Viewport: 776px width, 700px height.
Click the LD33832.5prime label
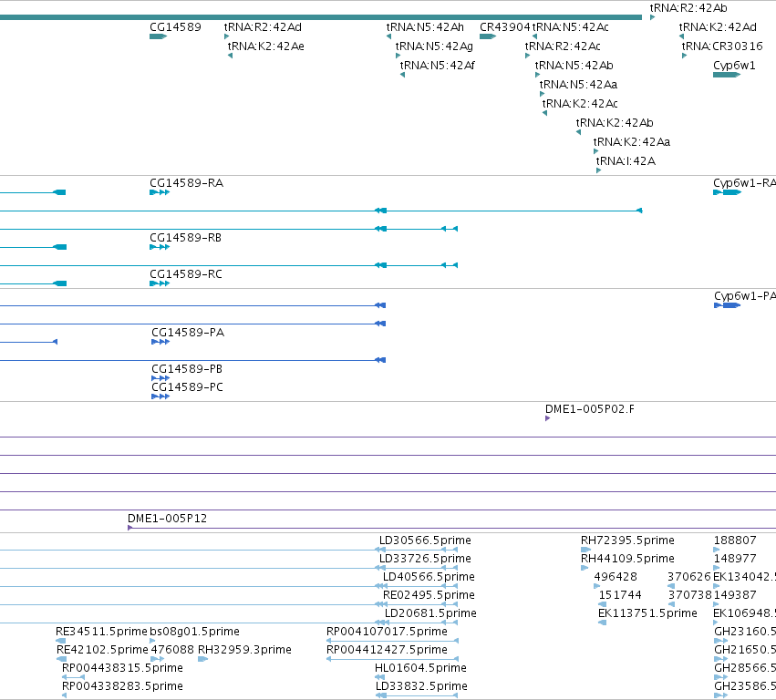[421, 686]
